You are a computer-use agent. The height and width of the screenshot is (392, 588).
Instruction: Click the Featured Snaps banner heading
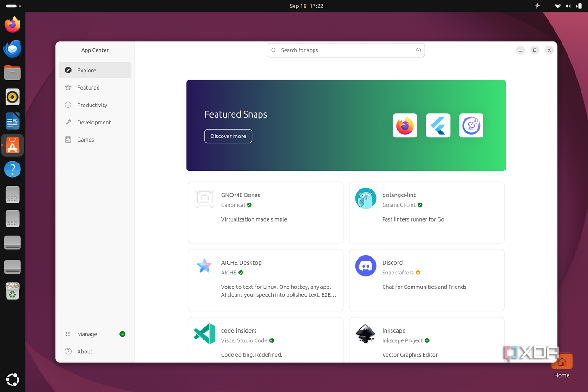point(236,114)
